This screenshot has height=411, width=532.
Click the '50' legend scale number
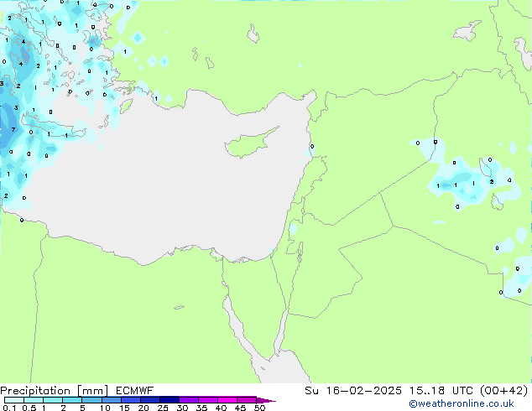tap(259, 408)
